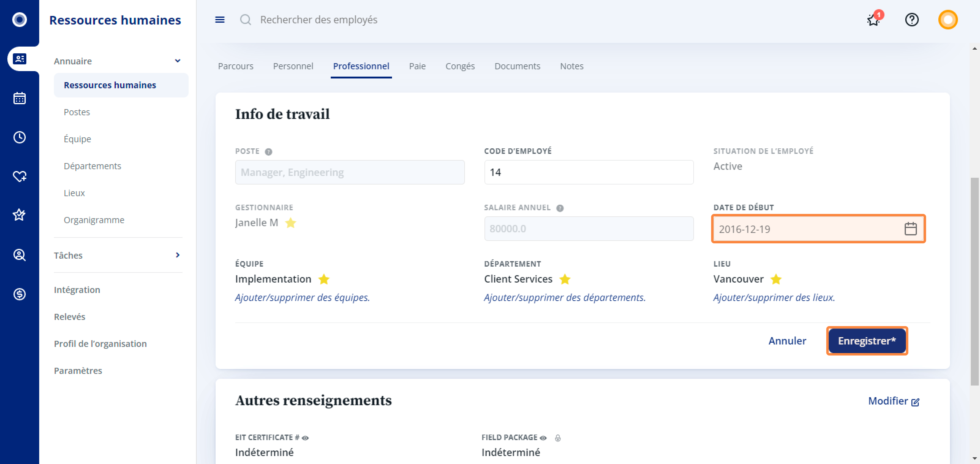Viewport: 980px width, 464px height.
Task: Open Équipe in the sidebar
Action: 77,139
